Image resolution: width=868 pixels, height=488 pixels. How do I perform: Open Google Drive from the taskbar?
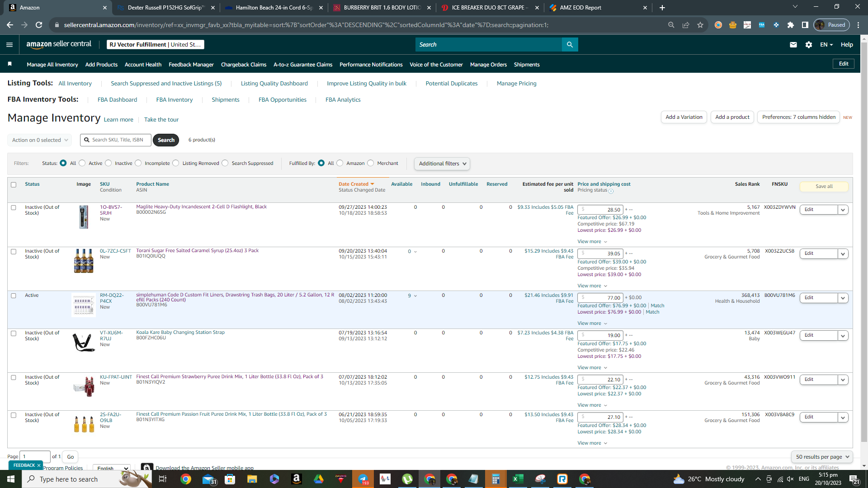click(319, 479)
